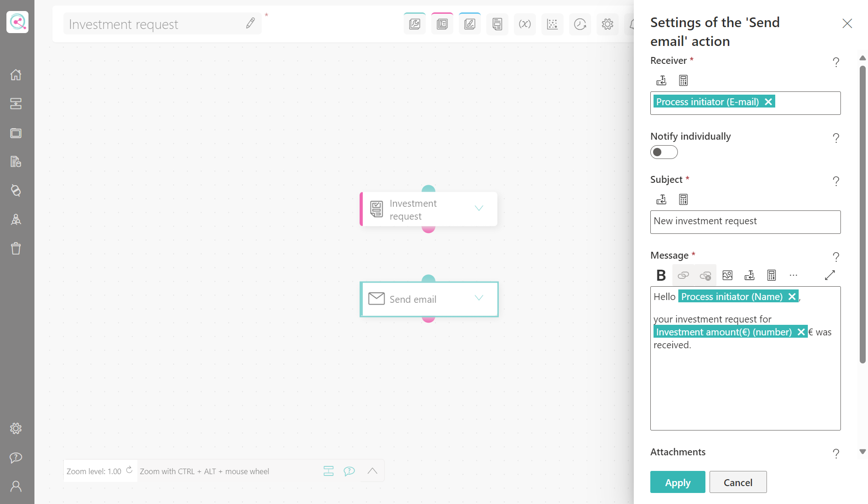
Task: Open the window-shaped sidebar icon
Action: point(16,133)
